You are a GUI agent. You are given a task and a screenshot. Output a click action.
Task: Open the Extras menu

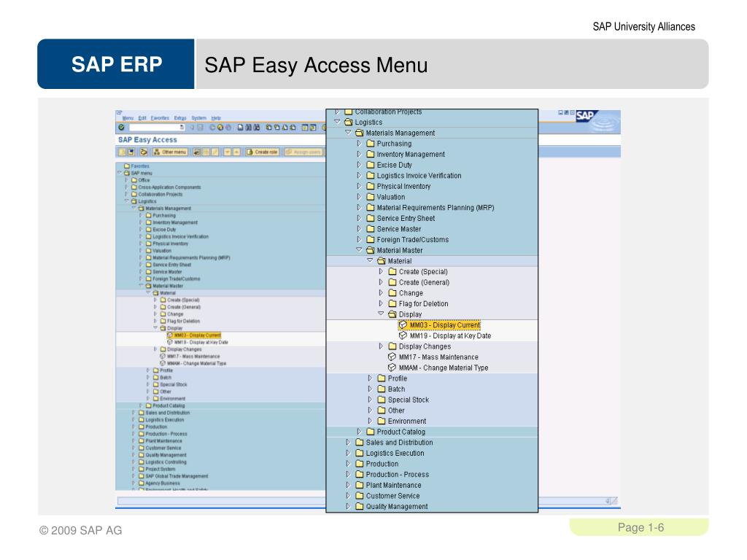click(x=180, y=118)
